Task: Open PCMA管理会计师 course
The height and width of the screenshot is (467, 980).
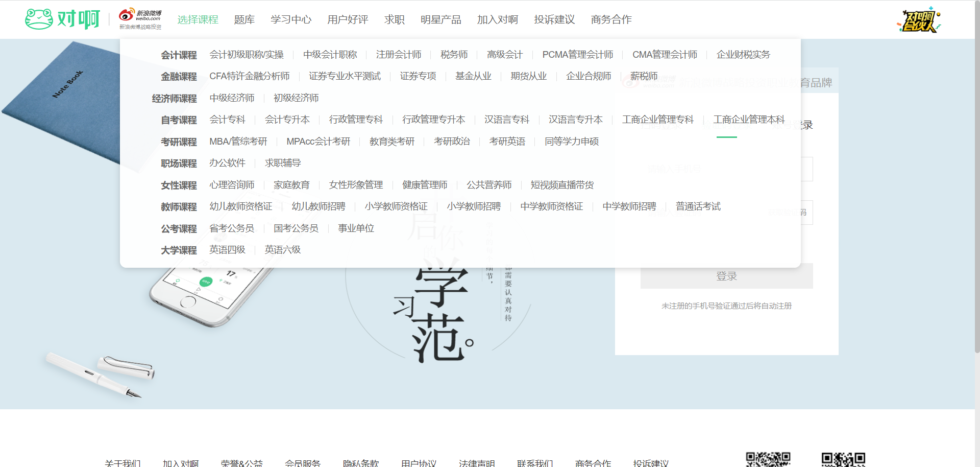Action: pos(578,55)
